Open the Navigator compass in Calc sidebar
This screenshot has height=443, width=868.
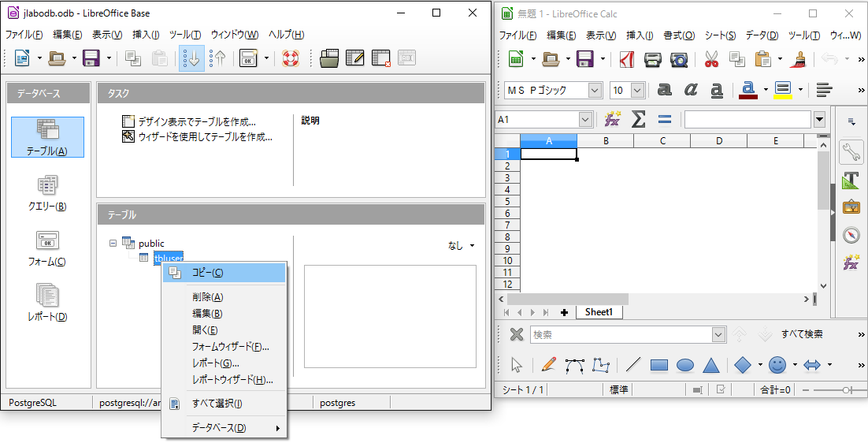pyautogui.click(x=851, y=235)
